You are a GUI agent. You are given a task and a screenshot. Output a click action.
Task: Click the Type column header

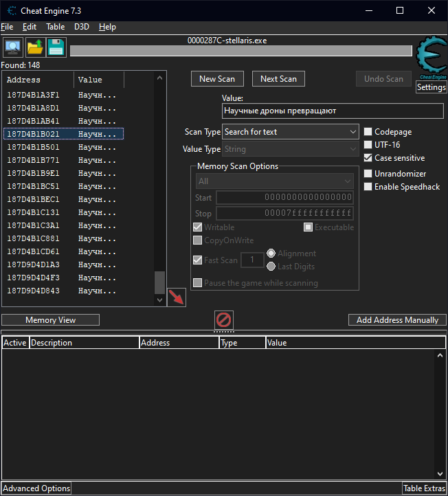(242, 343)
